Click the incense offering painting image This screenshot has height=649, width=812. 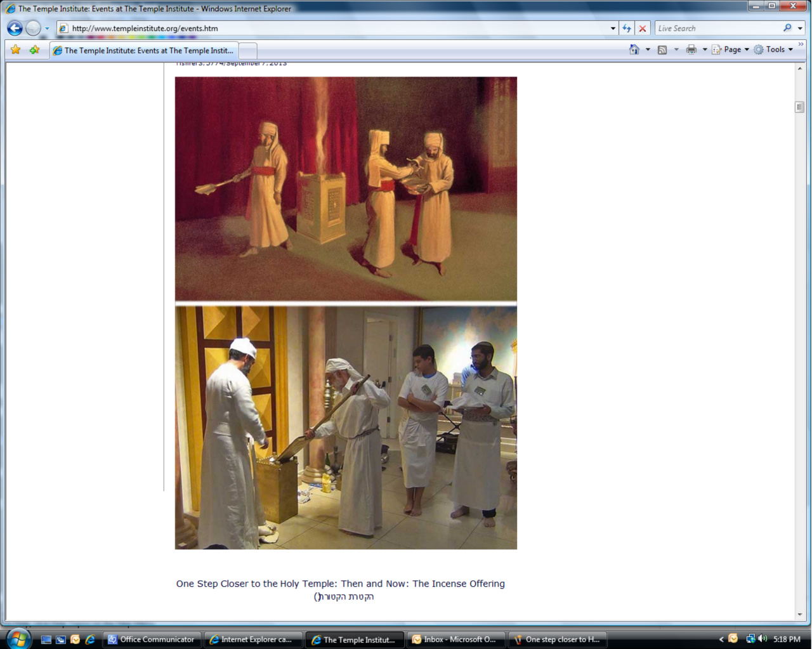(346, 189)
